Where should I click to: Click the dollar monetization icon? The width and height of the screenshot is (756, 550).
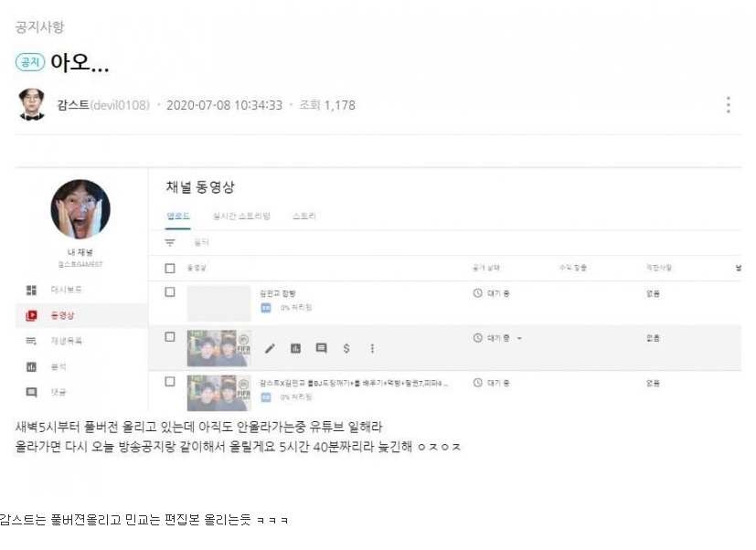point(346,348)
